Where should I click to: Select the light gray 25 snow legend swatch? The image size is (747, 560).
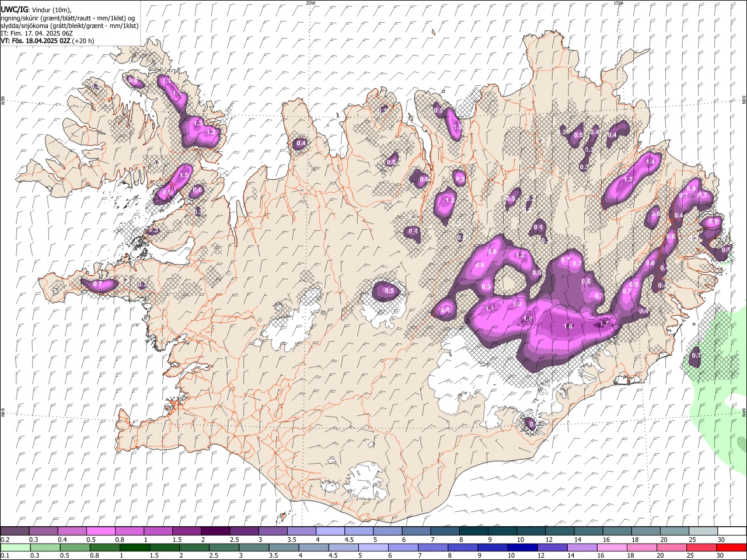tap(703, 531)
